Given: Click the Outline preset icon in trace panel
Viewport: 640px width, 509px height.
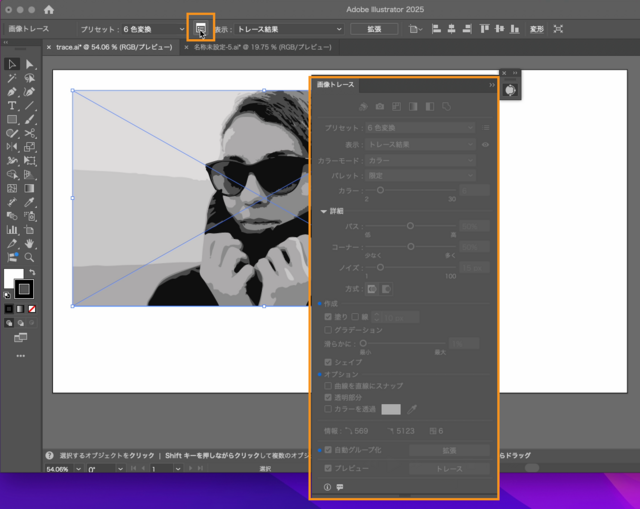Looking at the screenshot, I should coord(447,107).
